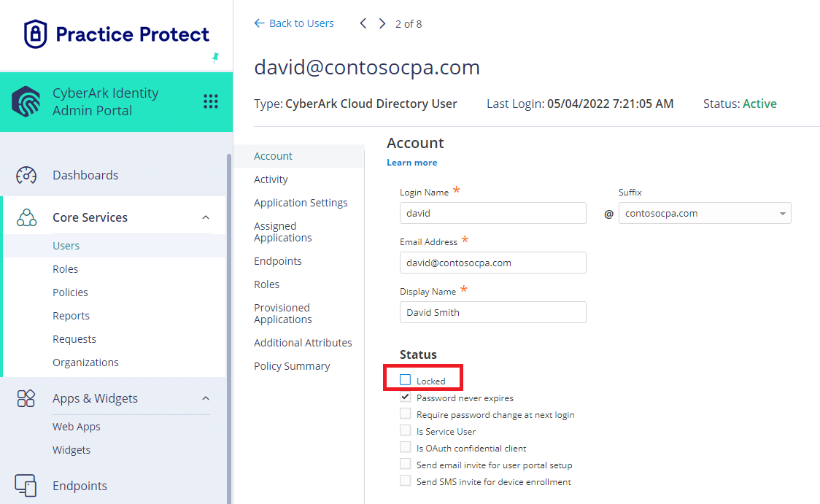The width and height of the screenshot is (820, 504).
Task: Open Dashboards in the sidebar
Action: 85,175
